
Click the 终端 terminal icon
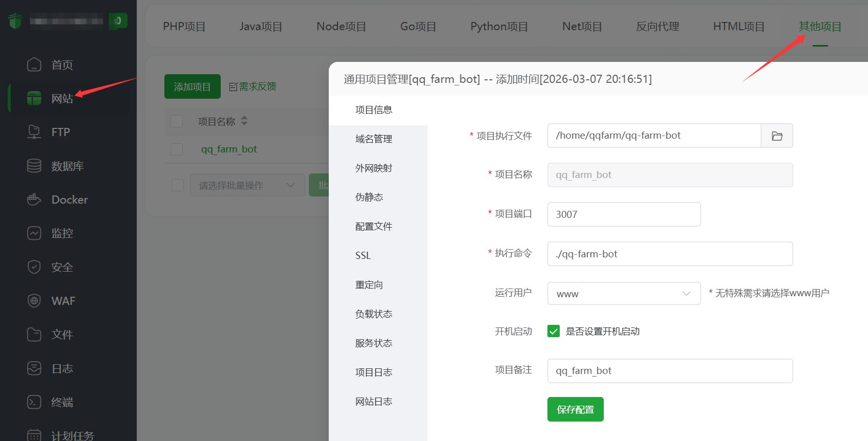[x=34, y=402]
